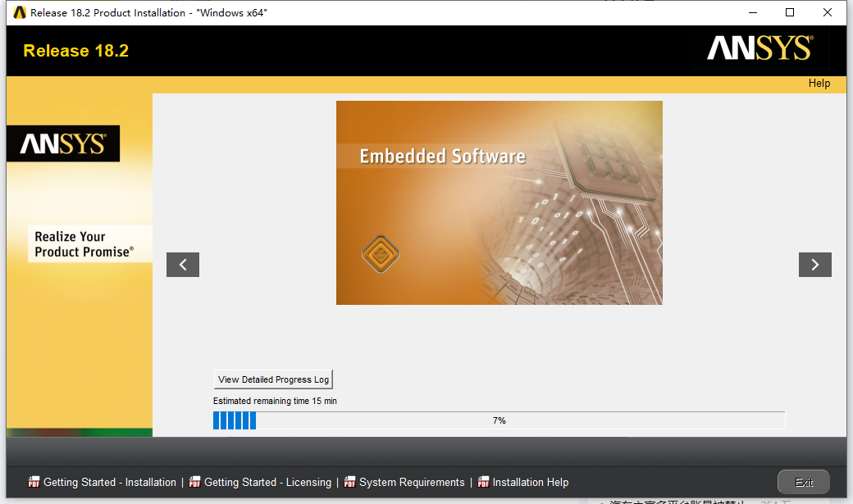Screen dimensions: 853x504
Task: Open the Installation Help link
Action: coord(531,482)
